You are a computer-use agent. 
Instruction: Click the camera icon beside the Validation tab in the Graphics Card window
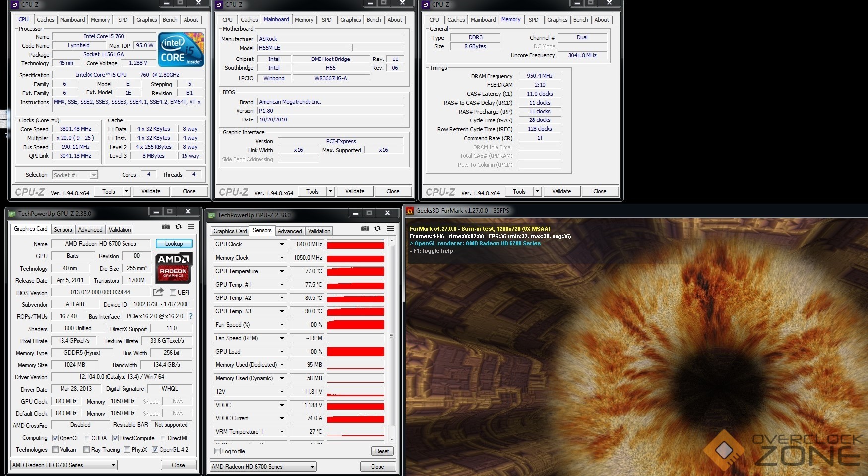(165, 227)
